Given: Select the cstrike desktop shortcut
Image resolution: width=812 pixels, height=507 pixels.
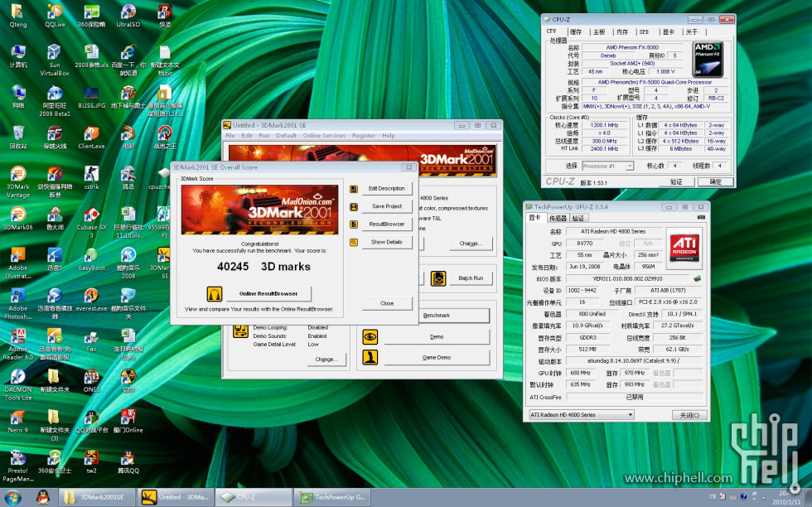Looking at the screenshot, I should point(92,177).
